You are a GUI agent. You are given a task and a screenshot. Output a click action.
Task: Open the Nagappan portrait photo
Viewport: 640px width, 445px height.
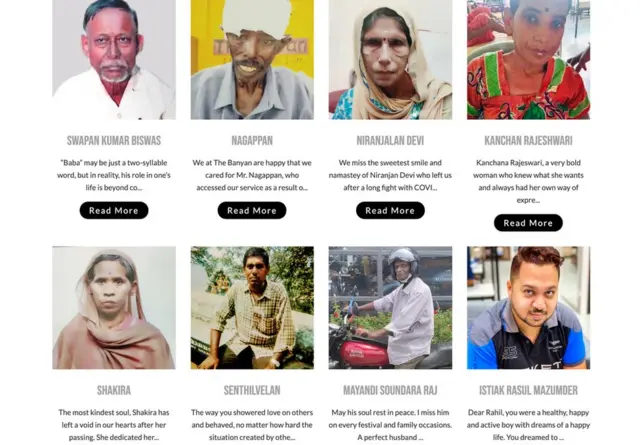pyautogui.click(x=252, y=60)
